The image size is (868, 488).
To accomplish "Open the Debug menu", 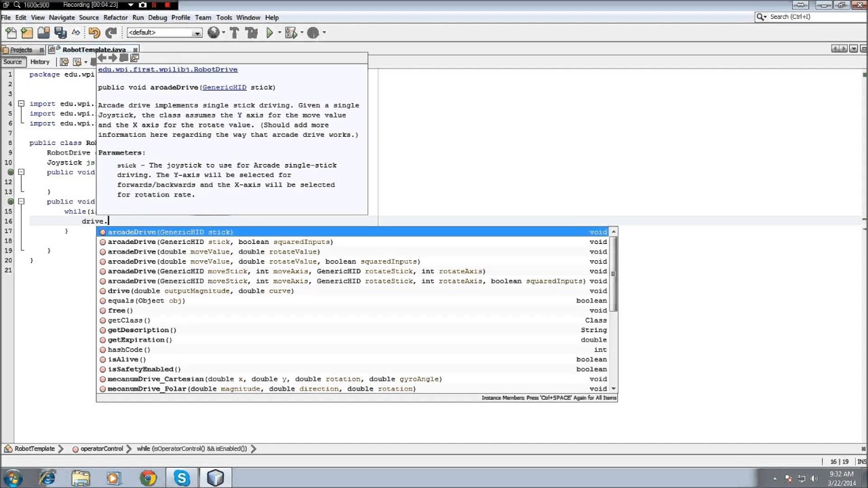I will [x=157, y=18].
